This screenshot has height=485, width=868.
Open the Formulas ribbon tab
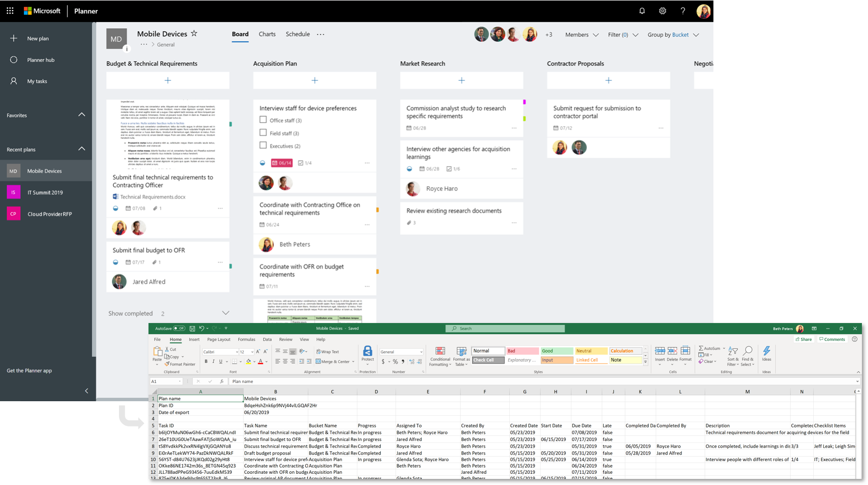click(247, 339)
